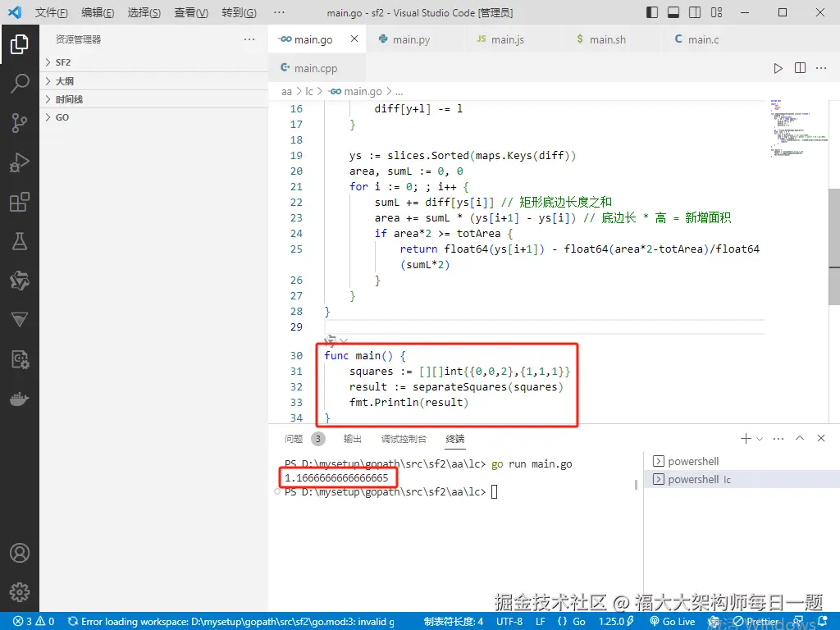Click the aa breadcrumb segment

[286, 92]
